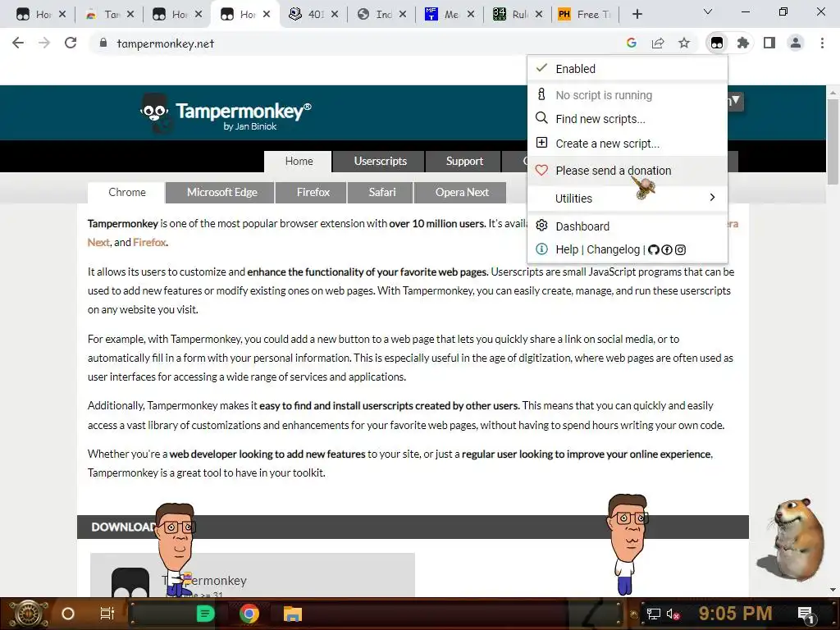Select the Chrome browser tab
The width and height of the screenshot is (840, 630).
[126, 192]
